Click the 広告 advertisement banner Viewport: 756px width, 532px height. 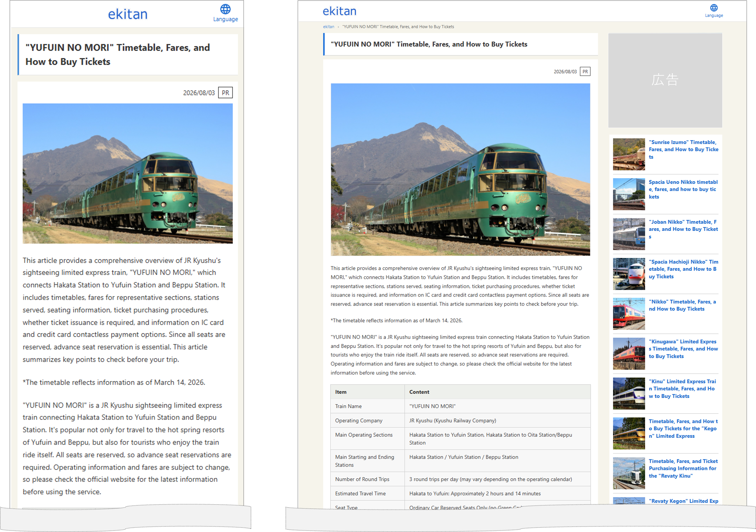point(665,80)
